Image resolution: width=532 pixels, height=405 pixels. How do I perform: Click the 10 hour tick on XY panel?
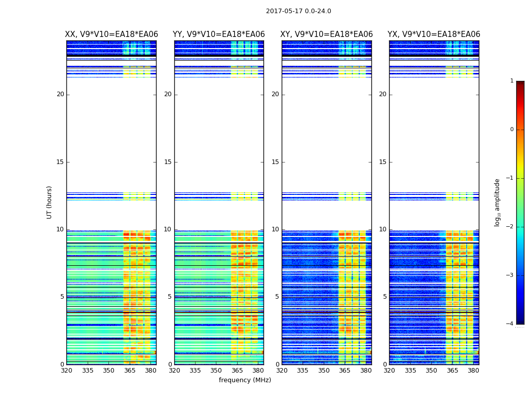[x=276, y=229]
